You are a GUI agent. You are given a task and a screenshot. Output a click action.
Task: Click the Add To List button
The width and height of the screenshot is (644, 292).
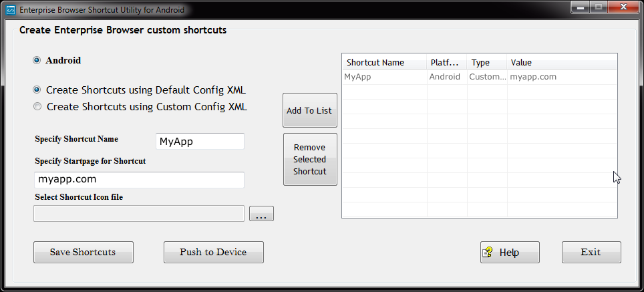(x=309, y=110)
